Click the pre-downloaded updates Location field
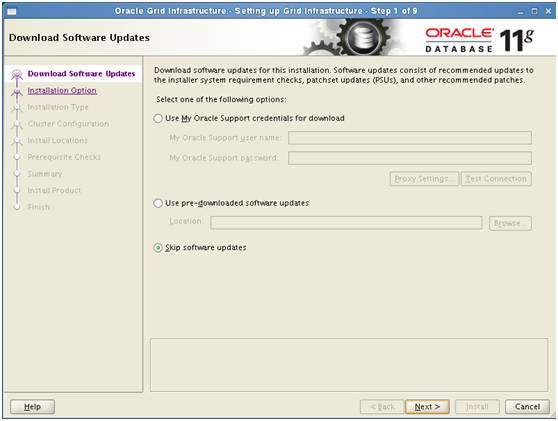The width and height of the screenshot is (558, 421). coord(346,223)
